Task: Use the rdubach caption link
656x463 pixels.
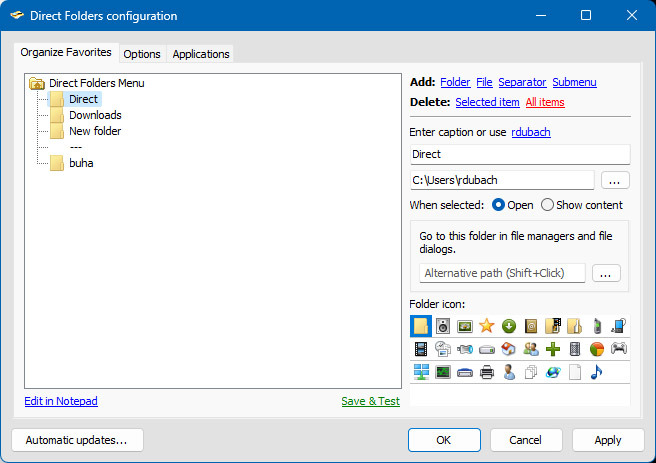Action: click(x=531, y=132)
